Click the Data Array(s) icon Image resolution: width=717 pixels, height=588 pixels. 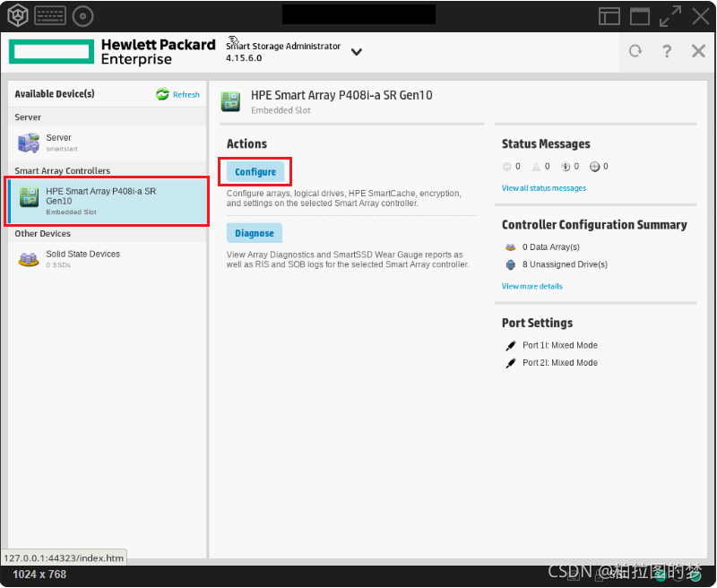pos(510,247)
